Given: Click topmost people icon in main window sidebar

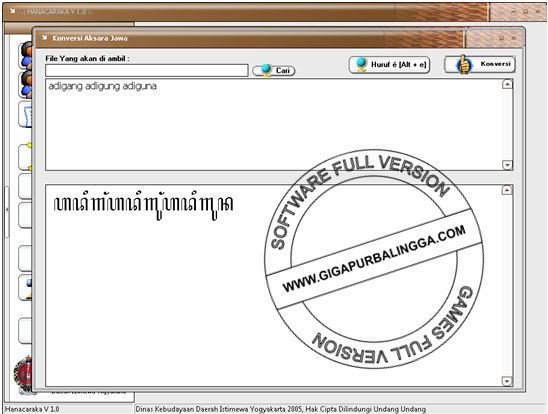Looking at the screenshot, I should click(26, 55).
